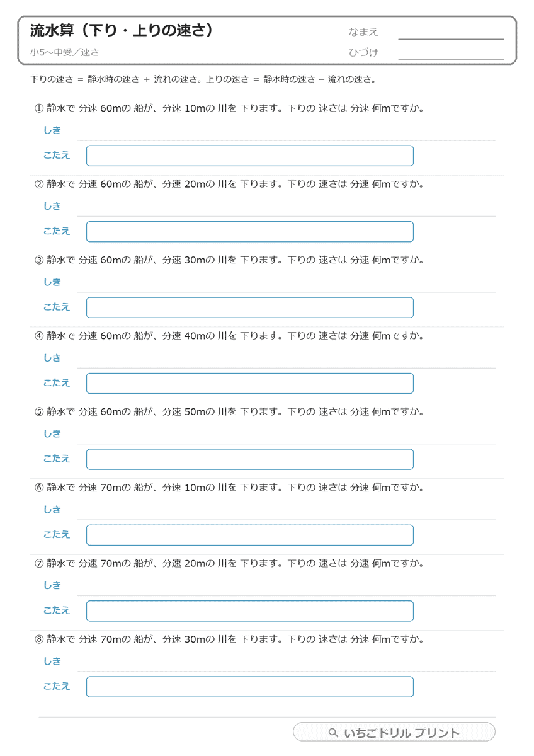The width and height of the screenshot is (534, 756).
Task: Click the いちごドリル プリント footer button
Action: click(x=394, y=732)
